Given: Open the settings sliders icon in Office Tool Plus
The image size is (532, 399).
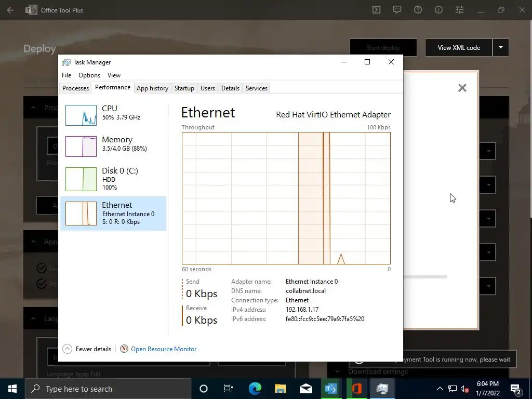Looking at the screenshot, I should click(459, 10).
